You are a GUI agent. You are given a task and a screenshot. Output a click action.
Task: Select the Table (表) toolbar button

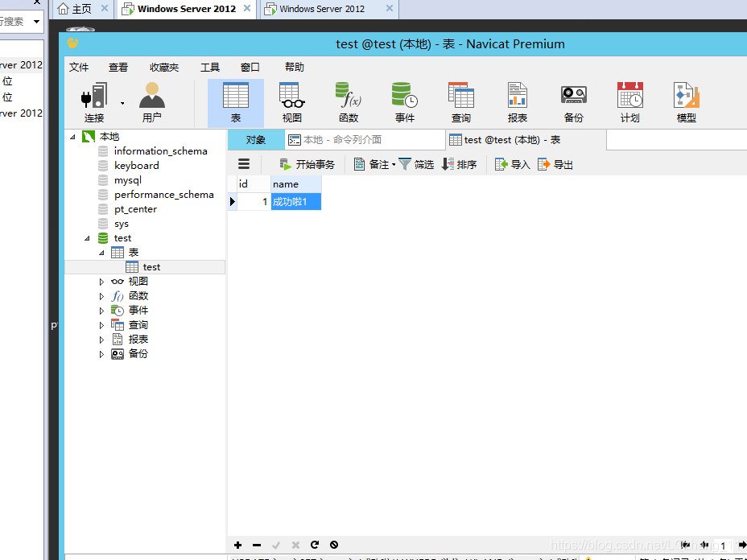pos(236,103)
